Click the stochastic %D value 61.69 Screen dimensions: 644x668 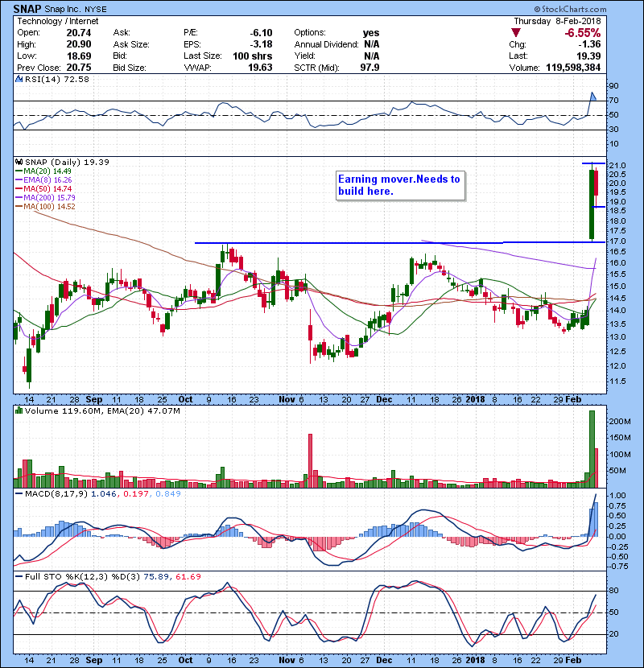pos(188,576)
